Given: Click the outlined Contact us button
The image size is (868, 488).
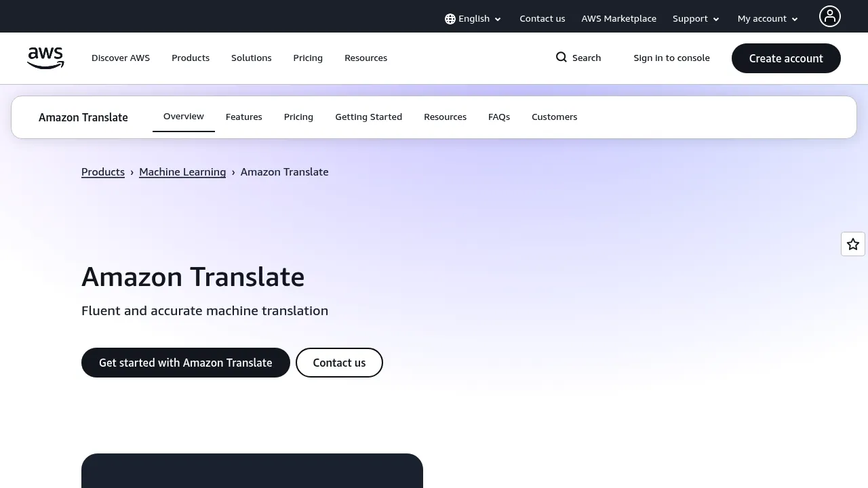Looking at the screenshot, I should 339,363.
